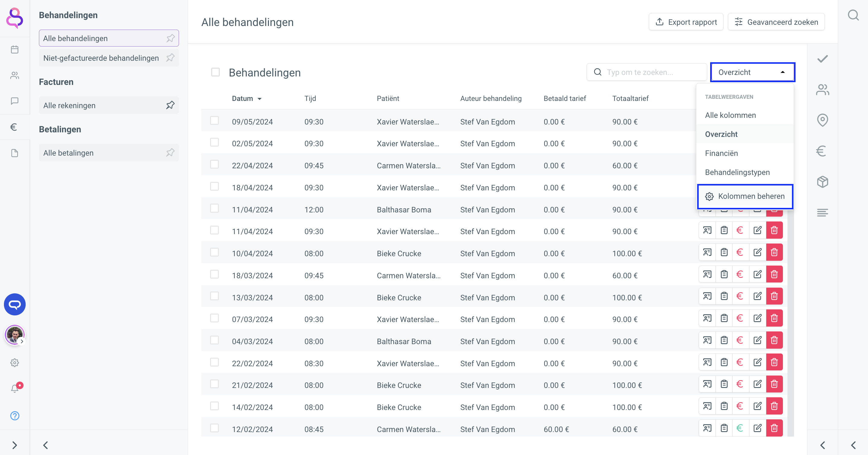The width and height of the screenshot is (868, 455).
Task: Sort by the Patiënt column header
Action: [388, 98]
